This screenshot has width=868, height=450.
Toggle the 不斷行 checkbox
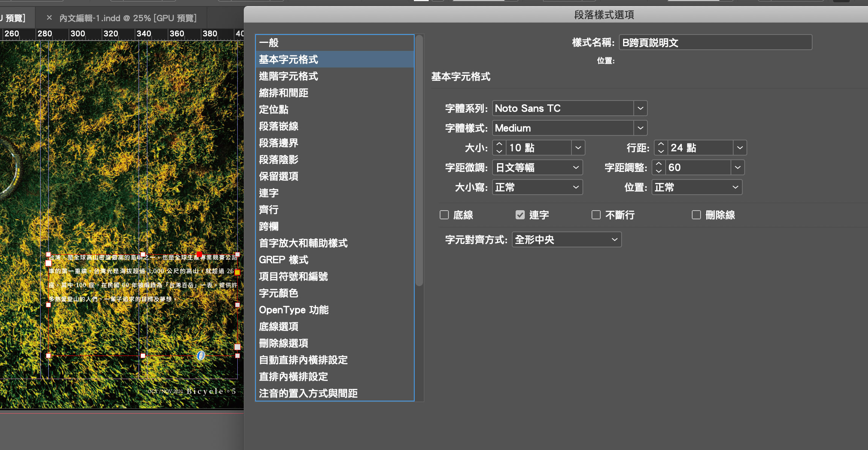(x=596, y=215)
